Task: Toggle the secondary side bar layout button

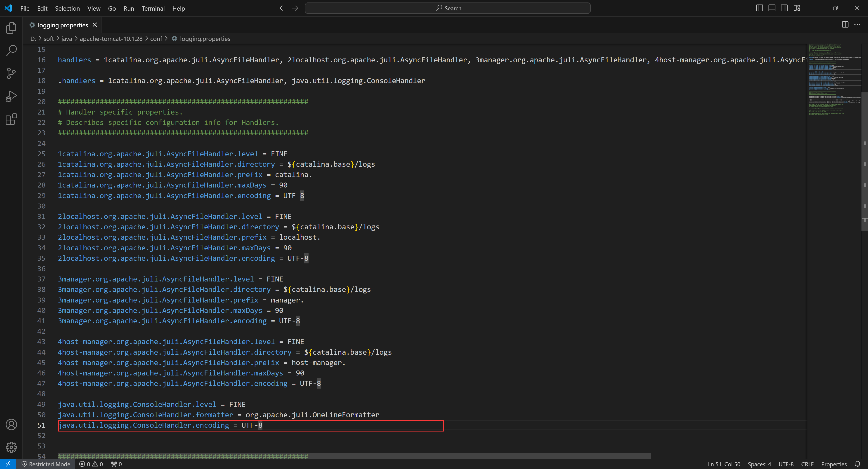Action: 784,8
